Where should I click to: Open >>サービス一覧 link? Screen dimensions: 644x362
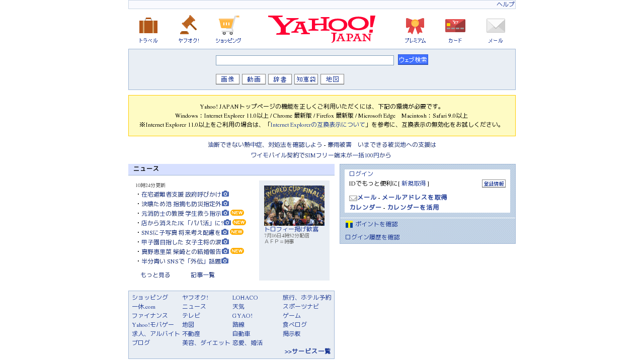point(307,351)
